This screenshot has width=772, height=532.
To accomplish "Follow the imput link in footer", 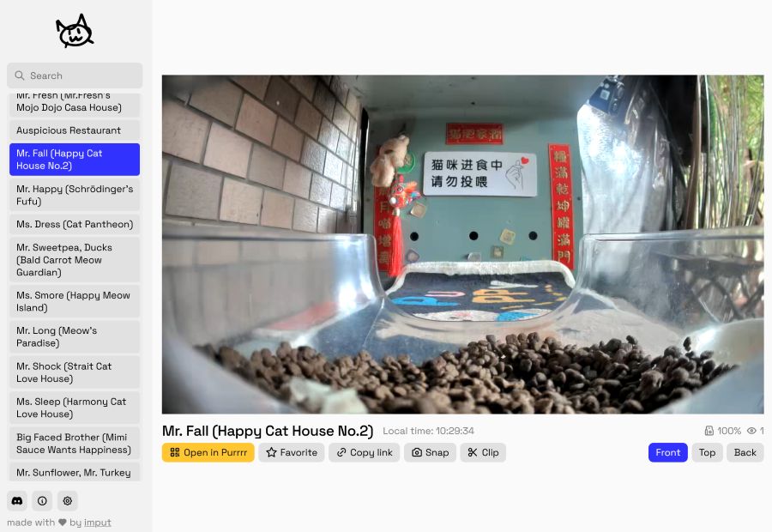I will 98,523.
